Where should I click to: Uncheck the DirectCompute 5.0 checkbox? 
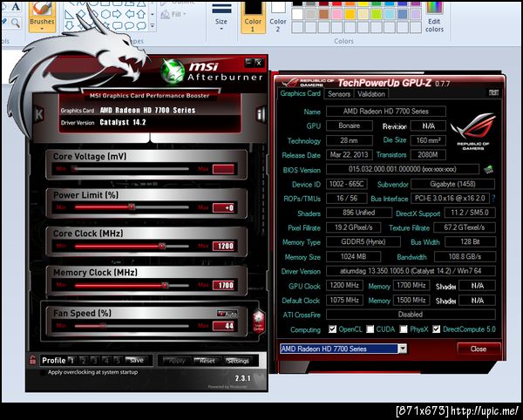[437, 329]
